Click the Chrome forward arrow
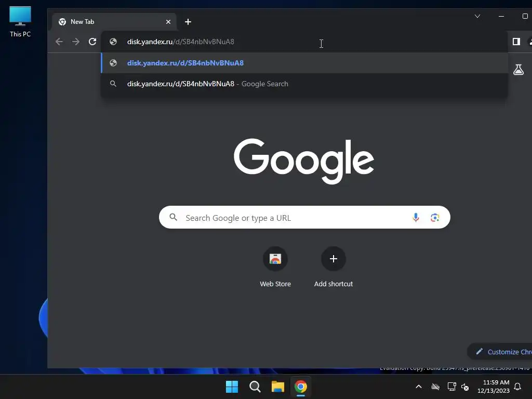 coord(76,42)
